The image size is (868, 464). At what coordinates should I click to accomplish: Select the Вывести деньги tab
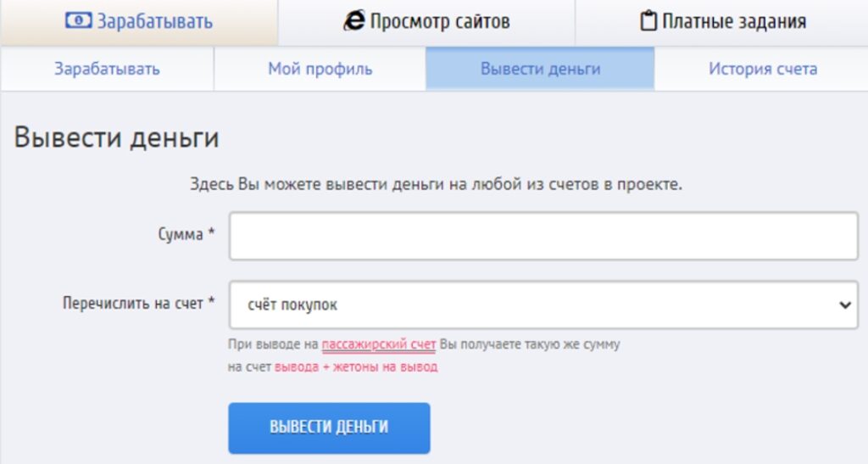tap(540, 69)
